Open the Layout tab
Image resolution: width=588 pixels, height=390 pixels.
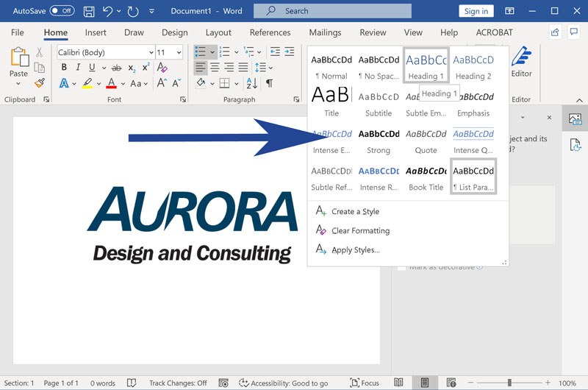coord(218,32)
